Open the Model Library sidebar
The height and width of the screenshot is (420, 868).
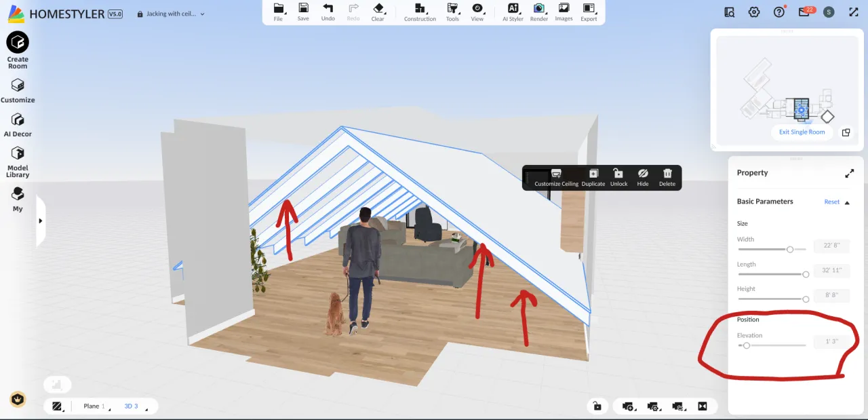[x=18, y=161]
